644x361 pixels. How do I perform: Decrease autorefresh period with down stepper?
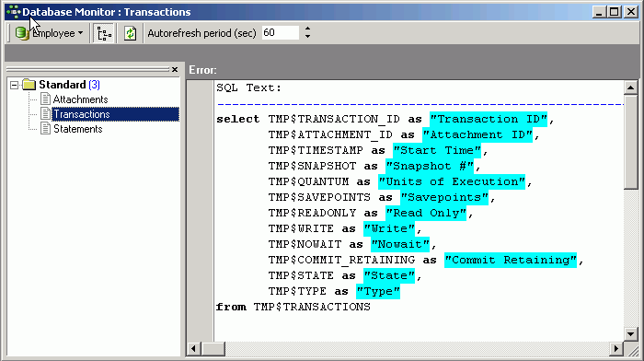pyautogui.click(x=307, y=37)
